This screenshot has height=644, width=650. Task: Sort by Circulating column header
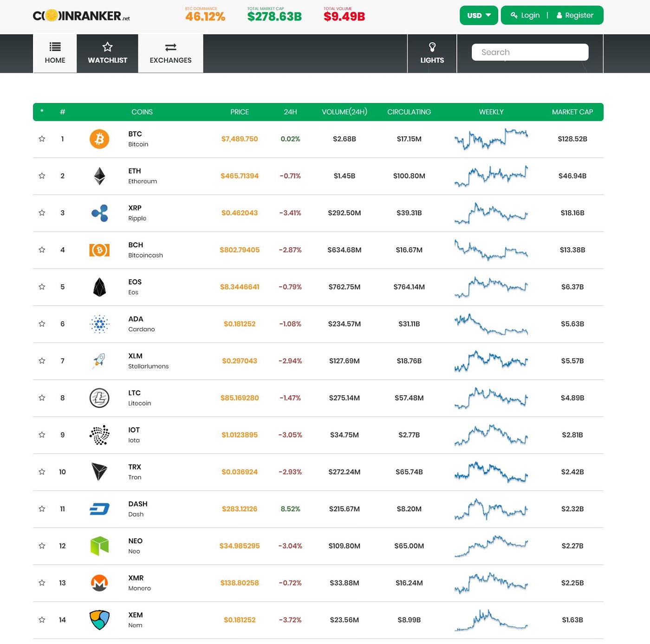pyautogui.click(x=409, y=112)
